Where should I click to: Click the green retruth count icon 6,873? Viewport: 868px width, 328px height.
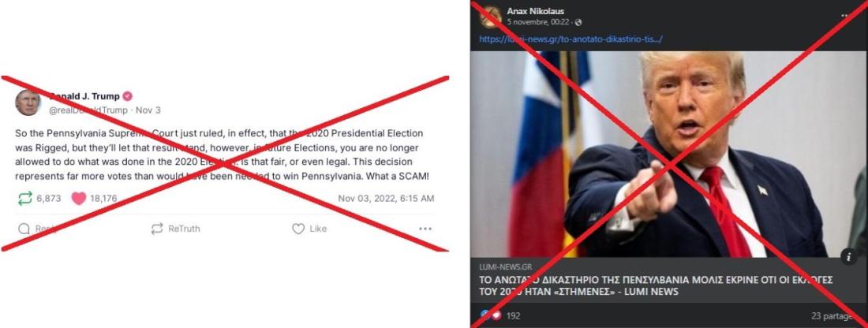pos(25,199)
